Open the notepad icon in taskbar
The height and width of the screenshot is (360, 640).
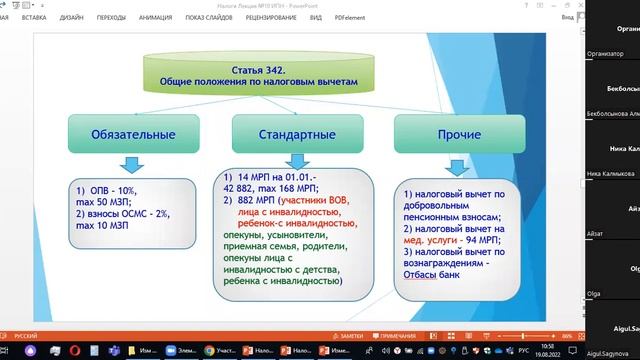[x=94, y=350]
